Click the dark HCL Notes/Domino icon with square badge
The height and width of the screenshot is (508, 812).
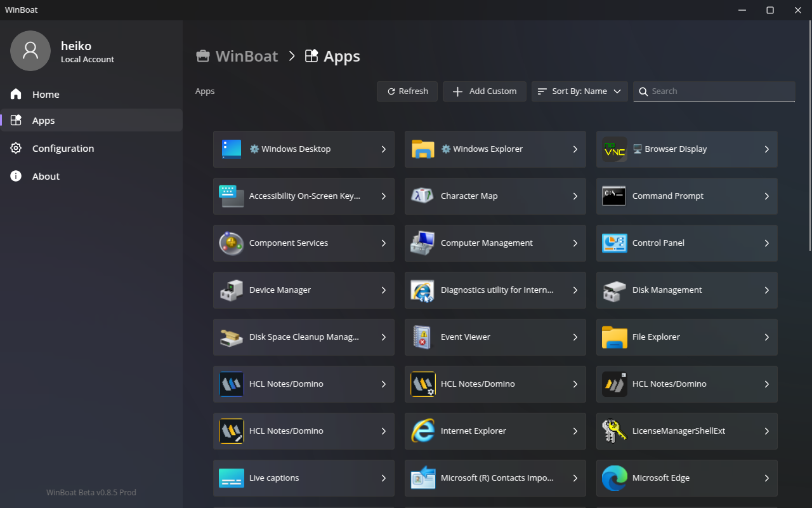[x=615, y=384]
